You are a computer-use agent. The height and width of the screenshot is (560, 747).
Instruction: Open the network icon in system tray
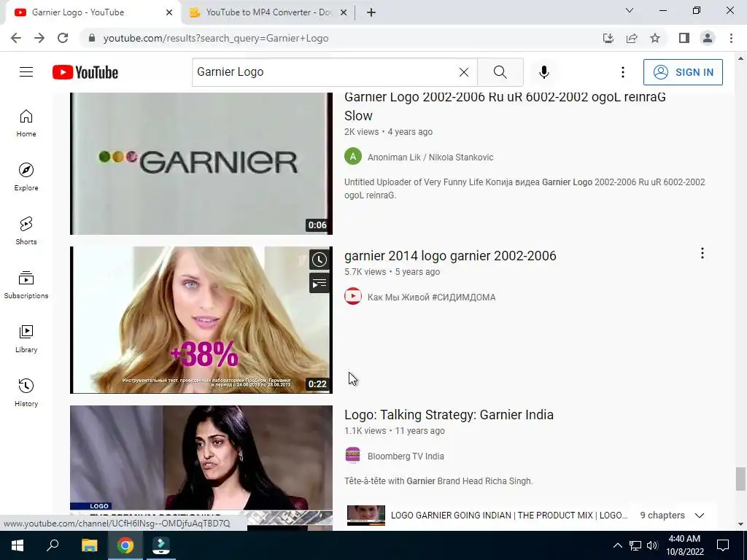click(x=635, y=545)
